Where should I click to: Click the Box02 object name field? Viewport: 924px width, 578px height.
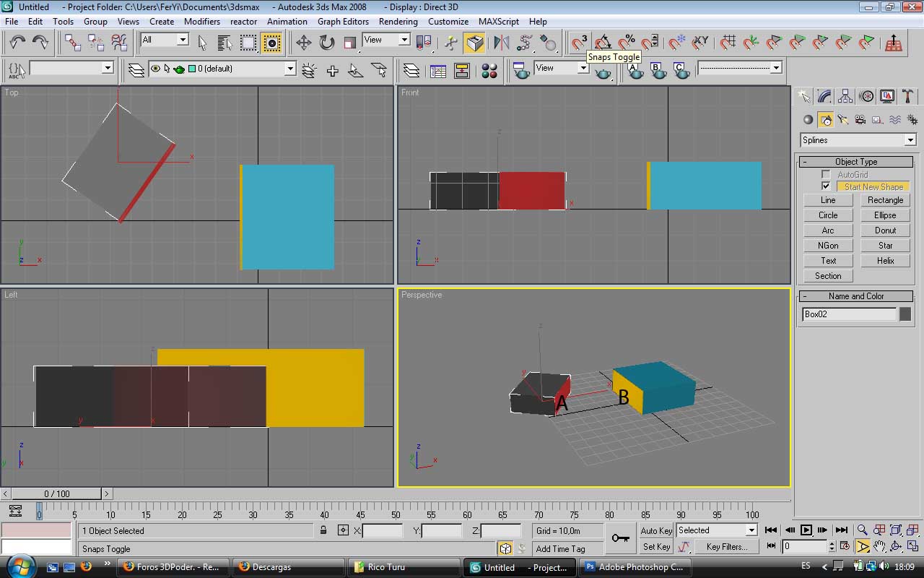coord(849,314)
